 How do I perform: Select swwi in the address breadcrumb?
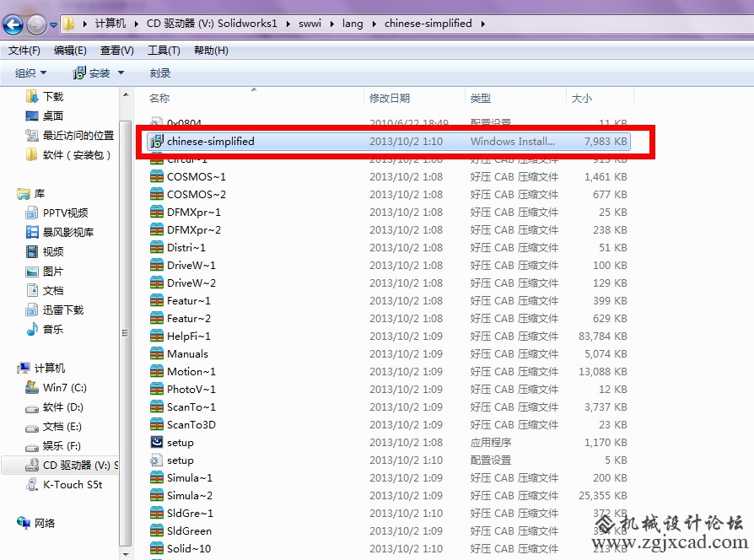[x=310, y=24]
